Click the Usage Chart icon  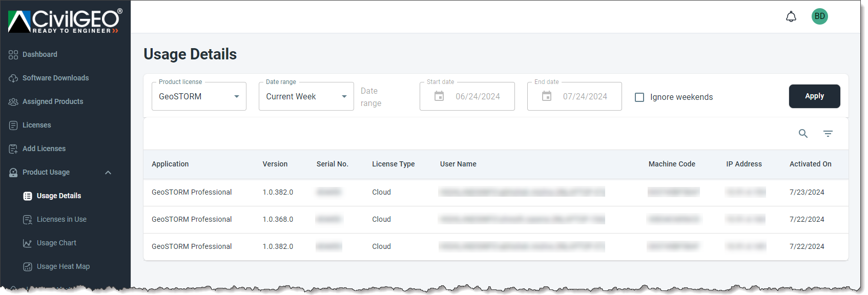[x=28, y=243]
